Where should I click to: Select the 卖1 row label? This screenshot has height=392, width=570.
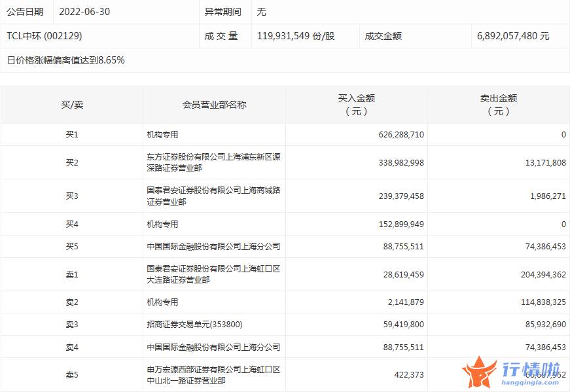pyautogui.click(x=72, y=275)
